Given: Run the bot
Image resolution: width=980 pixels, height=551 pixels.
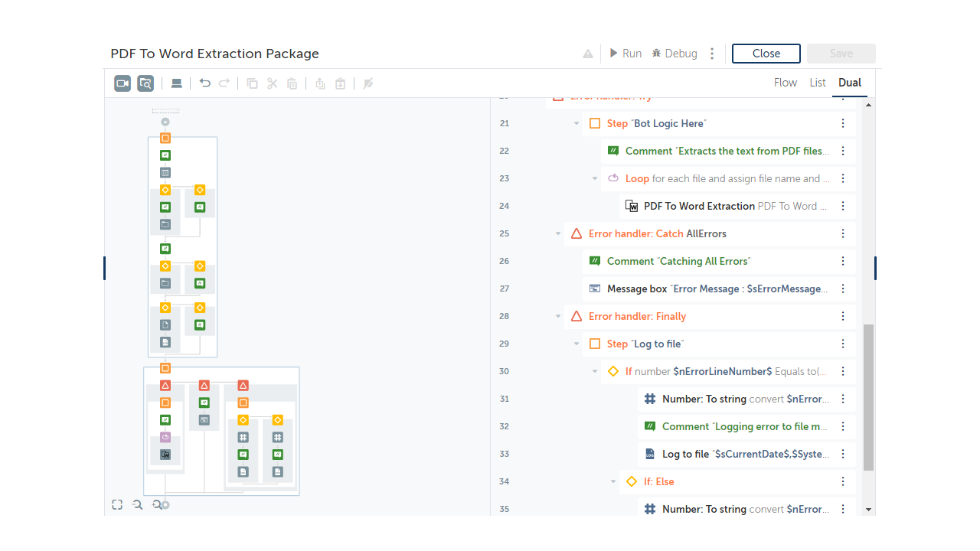Looking at the screenshot, I should click(x=626, y=54).
